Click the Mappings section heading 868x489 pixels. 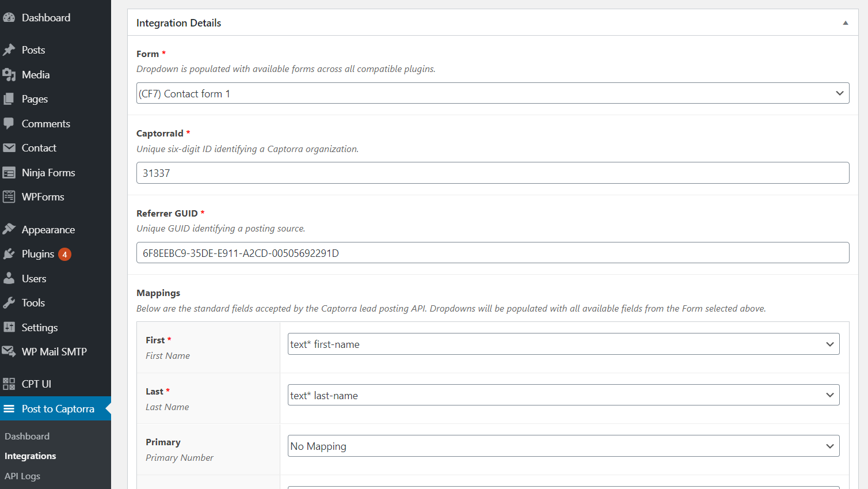[x=158, y=293]
